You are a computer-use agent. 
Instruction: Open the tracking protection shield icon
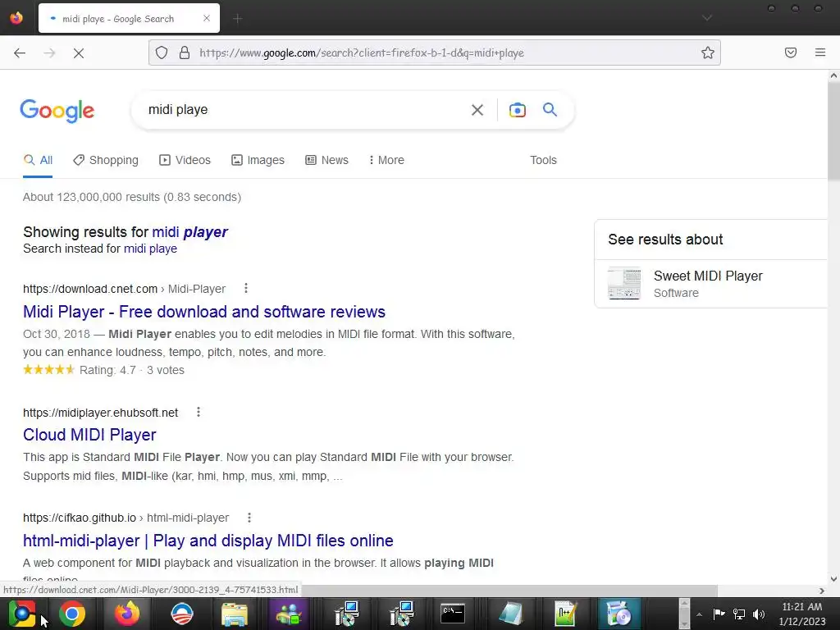point(162,52)
